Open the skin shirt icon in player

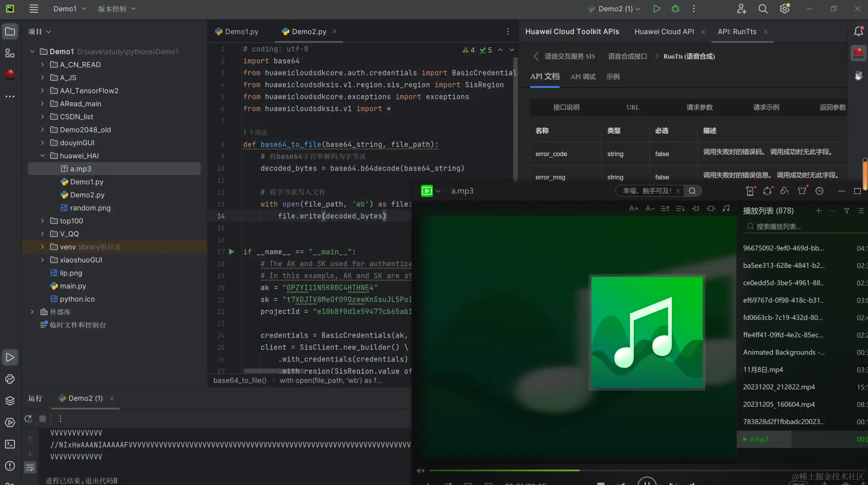(802, 191)
